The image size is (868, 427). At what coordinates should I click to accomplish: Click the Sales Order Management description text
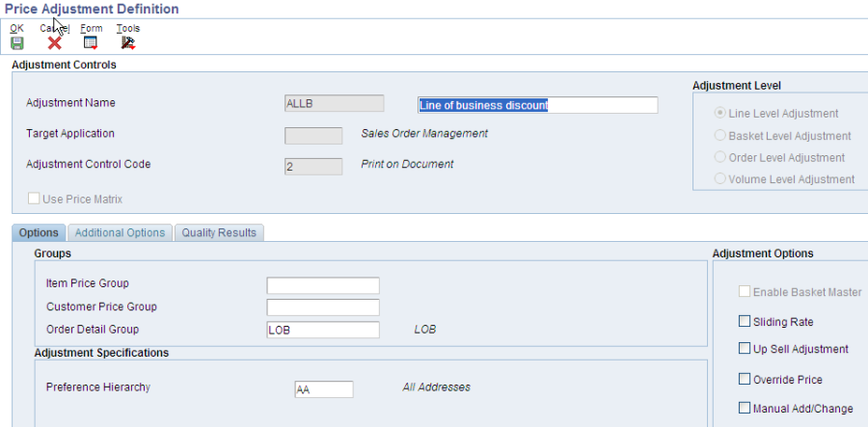[x=424, y=133]
